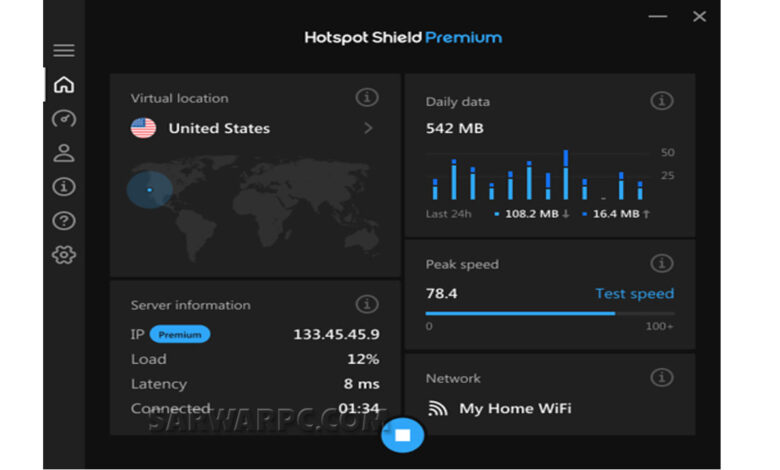Open the hamburger menu
The image size is (780, 470).
point(64,50)
